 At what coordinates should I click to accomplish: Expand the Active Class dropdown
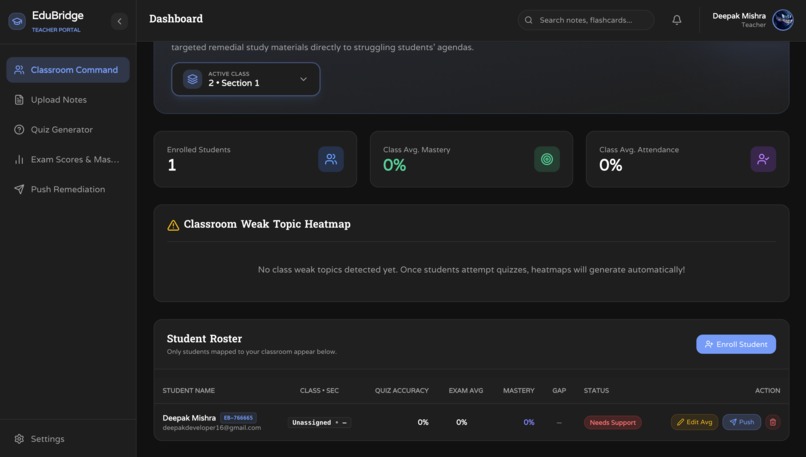point(246,79)
